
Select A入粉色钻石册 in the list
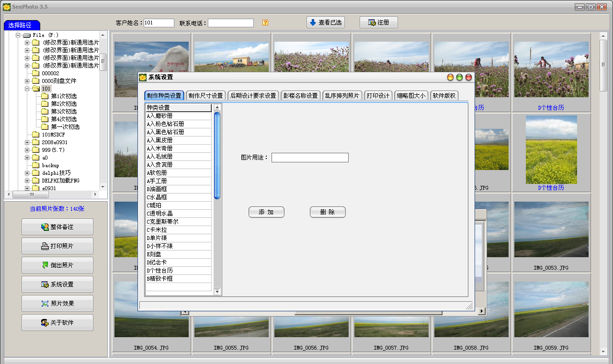pos(179,124)
